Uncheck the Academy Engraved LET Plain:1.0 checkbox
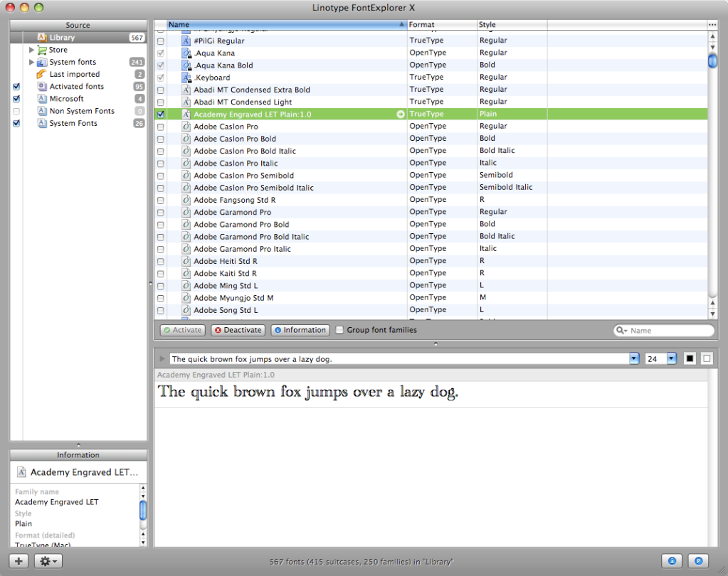This screenshot has height=576, width=728. pyautogui.click(x=161, y=114)
